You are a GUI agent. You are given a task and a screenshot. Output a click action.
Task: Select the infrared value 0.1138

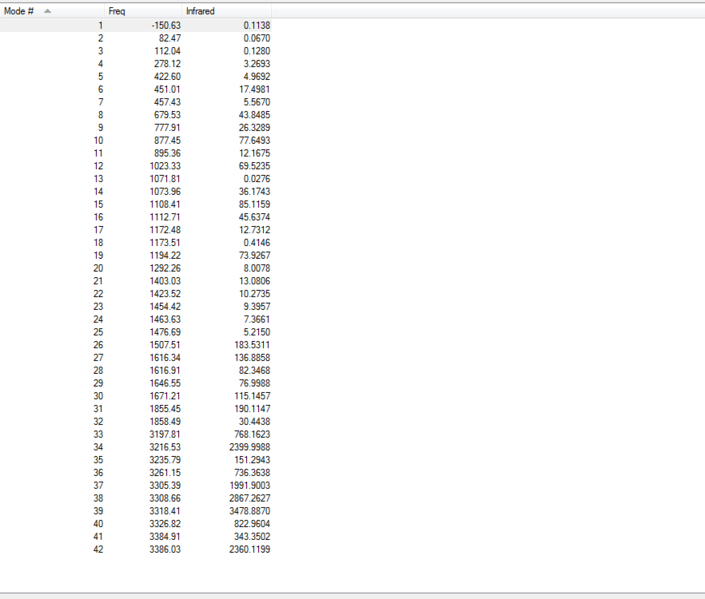(x=257, y=26)
